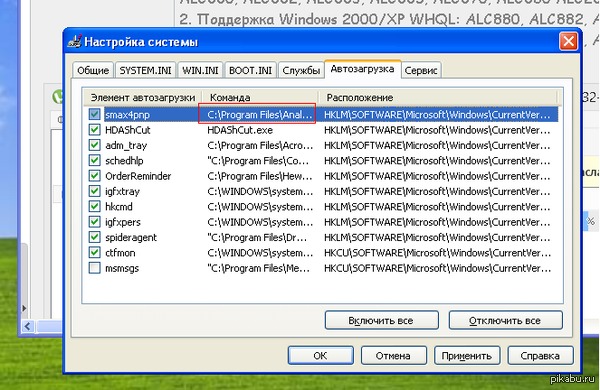Click the C:\Program Files\Hew… command cell
This screenshot has width=600, height=390.
(x=260, y=176)
